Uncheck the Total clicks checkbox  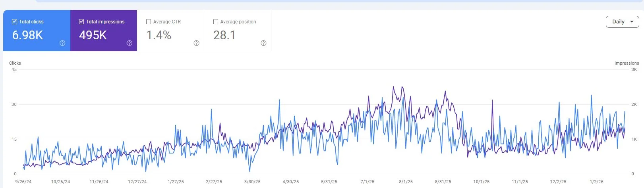15,22
